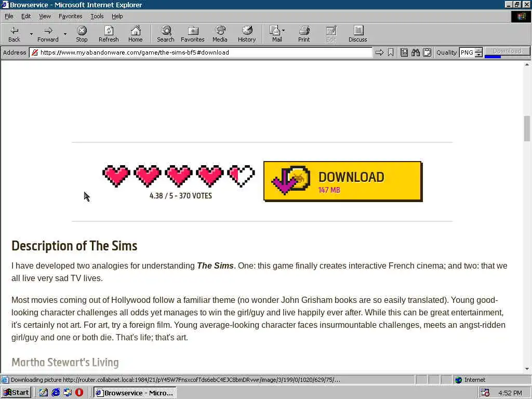Open the View menu
Viewport: 532px width, 399px height.
(x=45, y=16)
